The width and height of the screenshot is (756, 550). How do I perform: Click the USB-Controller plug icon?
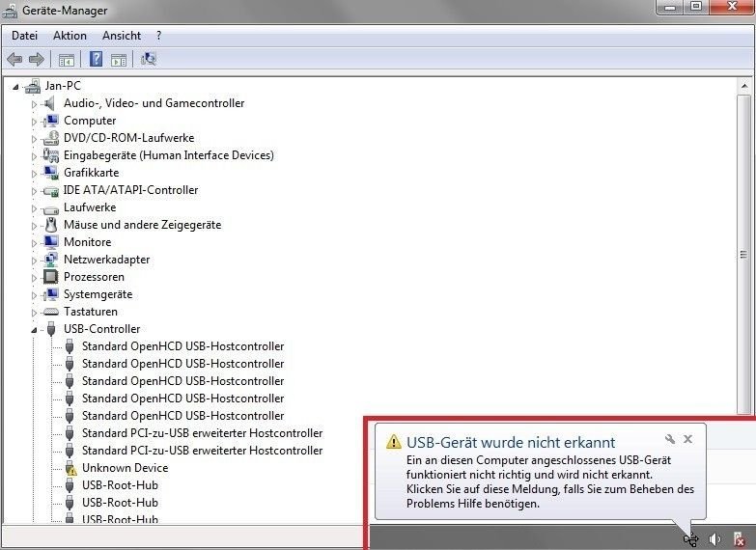point(51,329)
